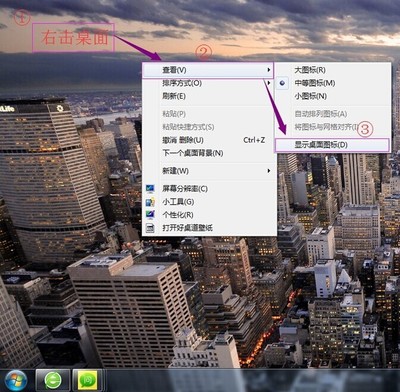Choose 刷新(E) from the context menu
Viewport: 400px width, 392px height.
[209, 96]
